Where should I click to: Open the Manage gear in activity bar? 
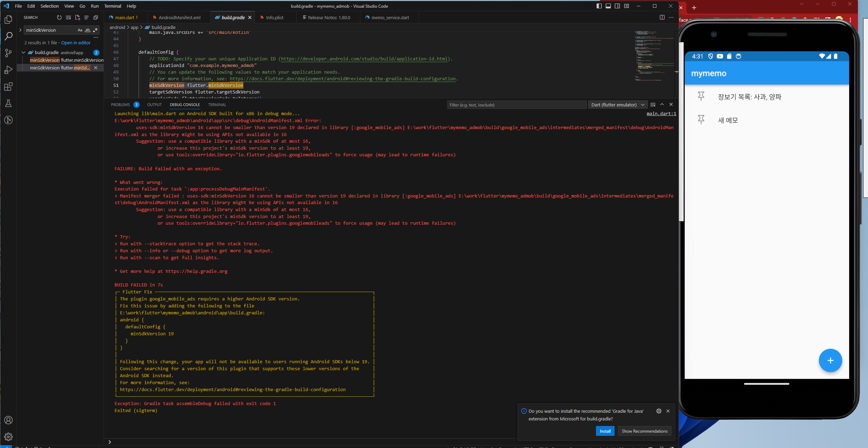tap(8, 436)
